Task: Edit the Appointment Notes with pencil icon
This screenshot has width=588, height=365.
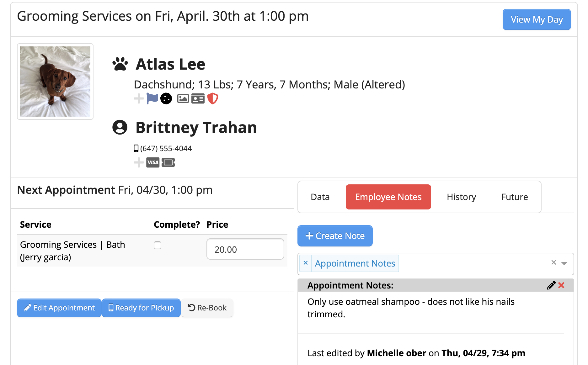Action: point(551,285)
